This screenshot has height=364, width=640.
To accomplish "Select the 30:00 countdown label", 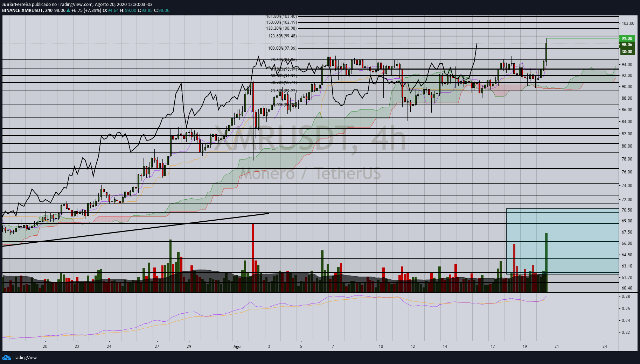I will coord(627,51).
